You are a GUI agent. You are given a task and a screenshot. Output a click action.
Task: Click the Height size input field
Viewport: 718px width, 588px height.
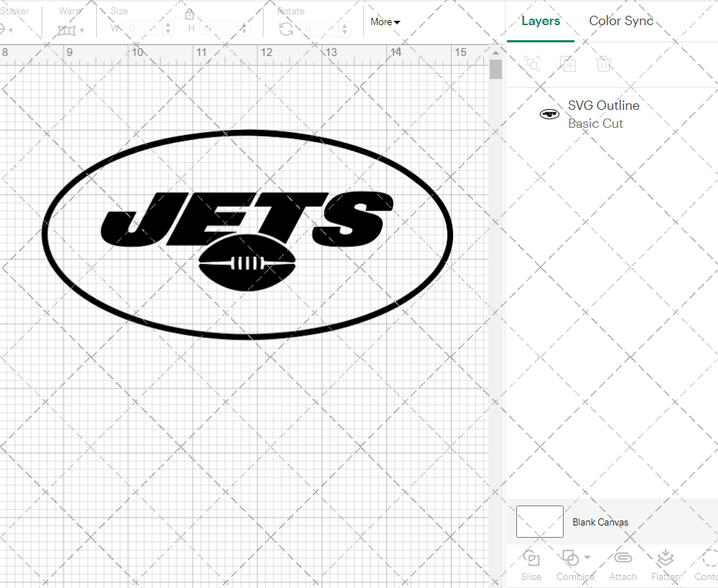point(220,29)
